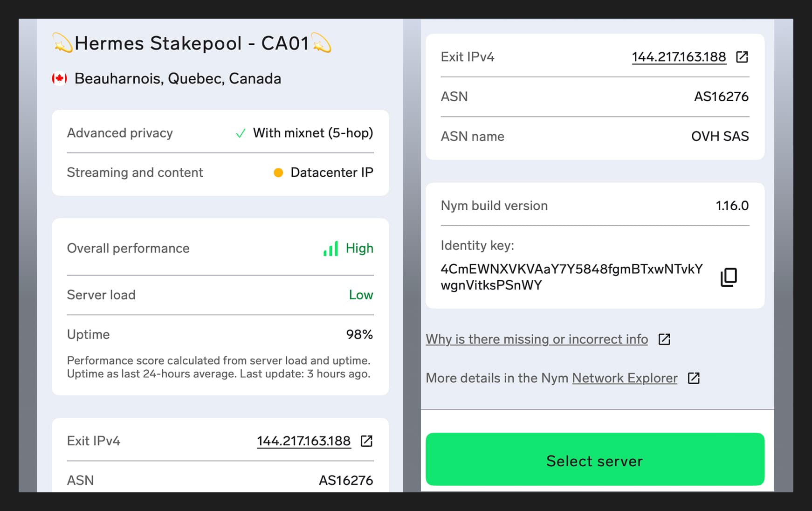Open external link icon beside left Exit IPv4
This screenshot has height=511, width=812.
(366, 441)
